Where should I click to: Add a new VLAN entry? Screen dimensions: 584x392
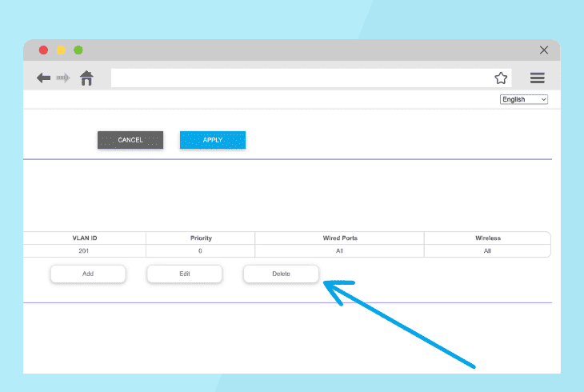(88, 274)
